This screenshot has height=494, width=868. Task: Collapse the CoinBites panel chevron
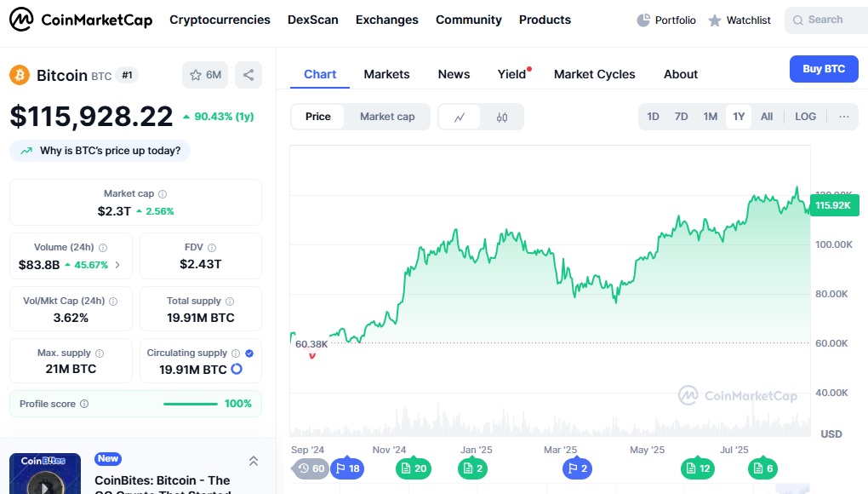tap(253, 461)
